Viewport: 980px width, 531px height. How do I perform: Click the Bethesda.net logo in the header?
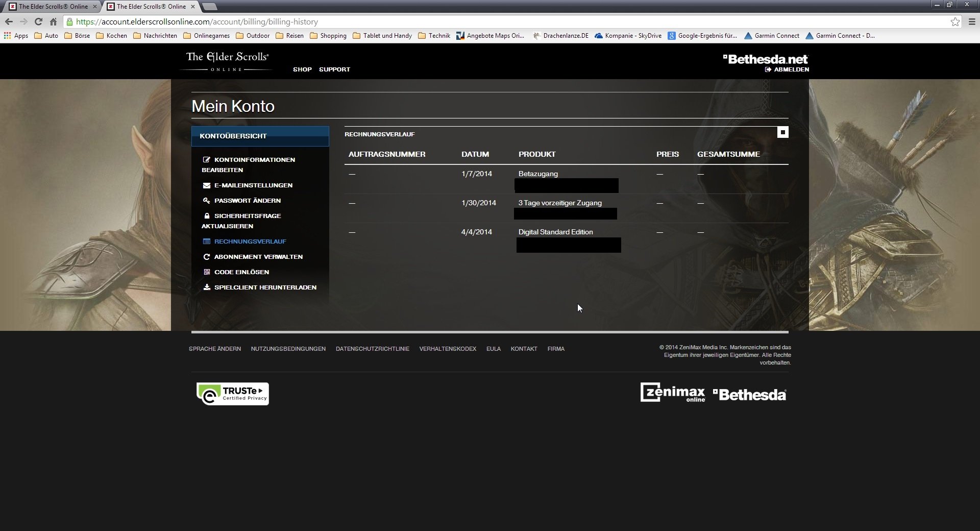(x=766, y=59)
